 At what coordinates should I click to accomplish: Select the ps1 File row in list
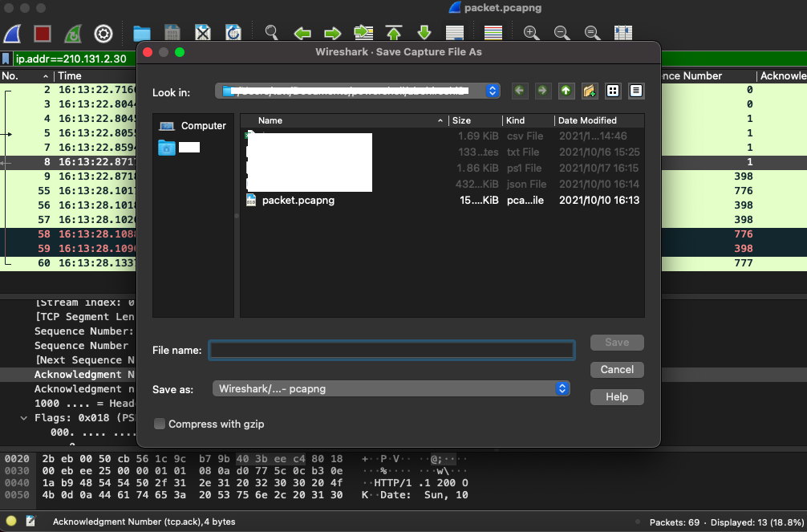point(443,168)
